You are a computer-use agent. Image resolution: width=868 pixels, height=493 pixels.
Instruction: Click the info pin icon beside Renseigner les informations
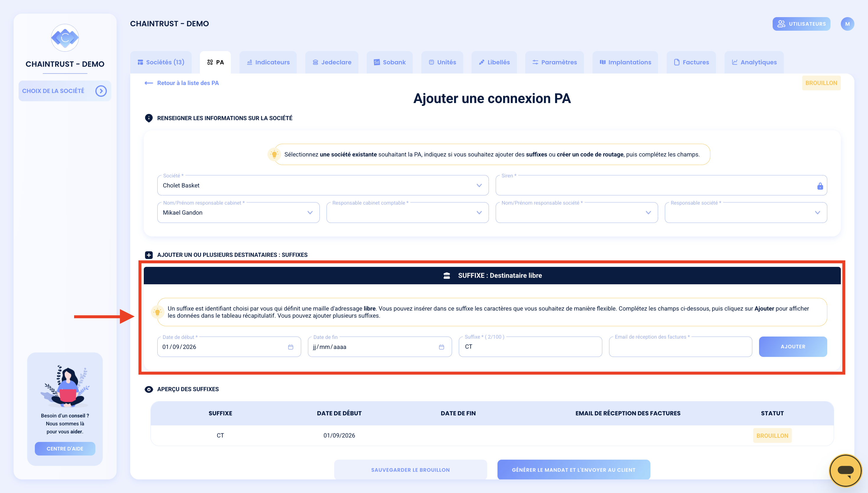click(149, 118)
